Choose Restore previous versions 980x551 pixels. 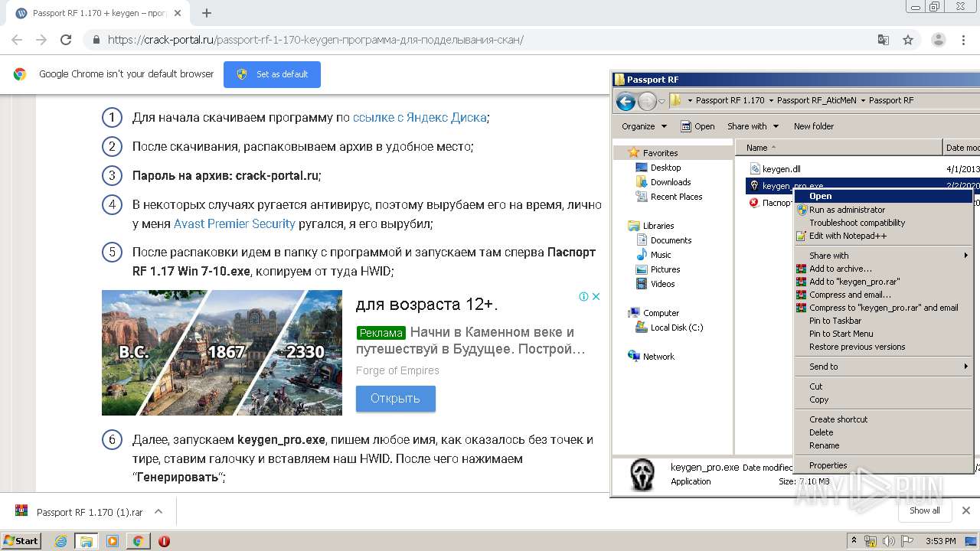883,347
